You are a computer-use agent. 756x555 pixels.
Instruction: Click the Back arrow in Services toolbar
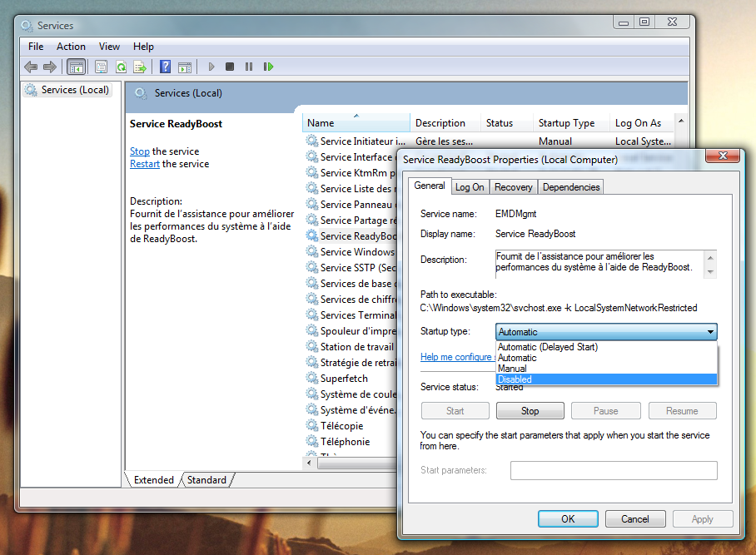[31, 67]
